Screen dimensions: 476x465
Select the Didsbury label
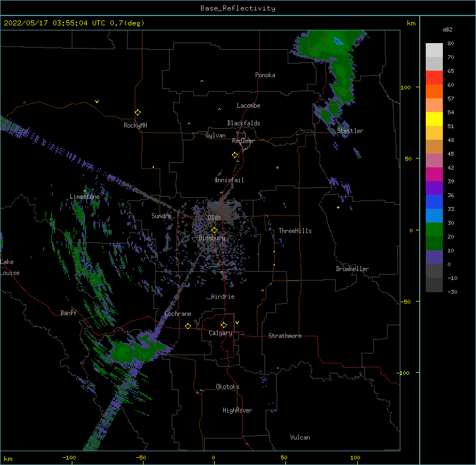pos(212,238)
